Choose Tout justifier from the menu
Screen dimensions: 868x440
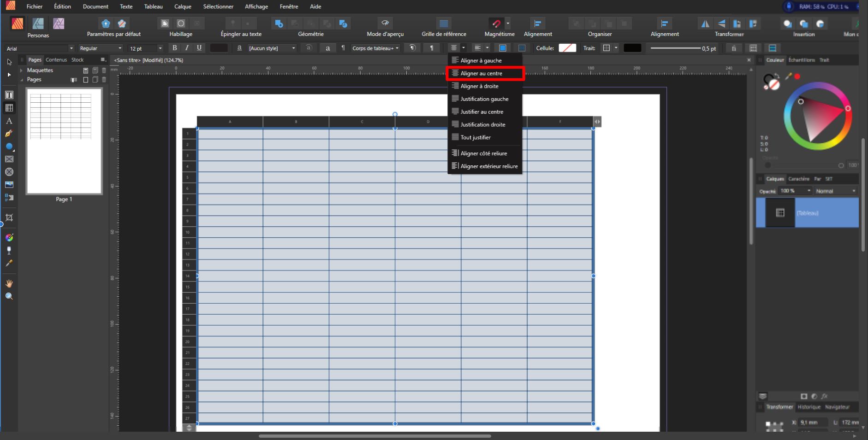coord(485,137)
